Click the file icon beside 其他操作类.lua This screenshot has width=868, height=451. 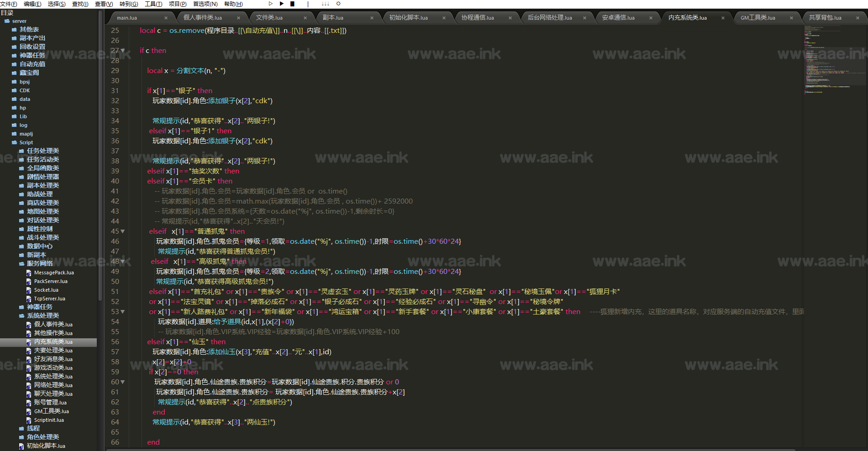point(29,333)
